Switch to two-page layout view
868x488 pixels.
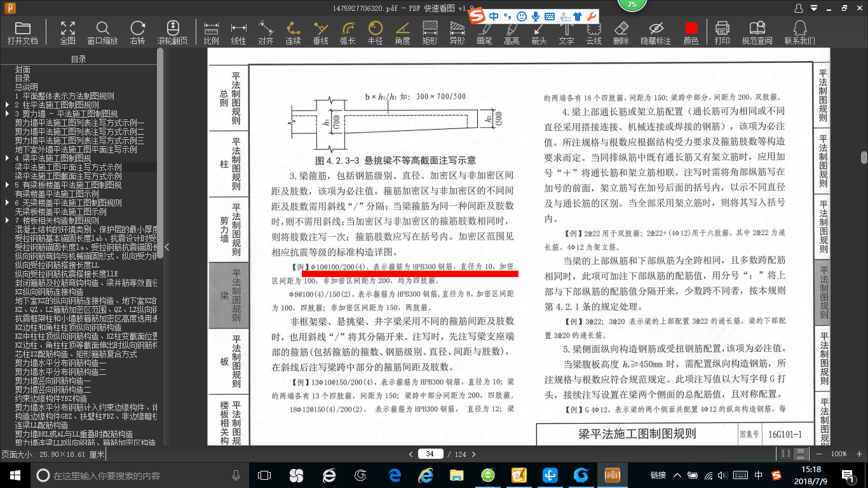point(787,454)
